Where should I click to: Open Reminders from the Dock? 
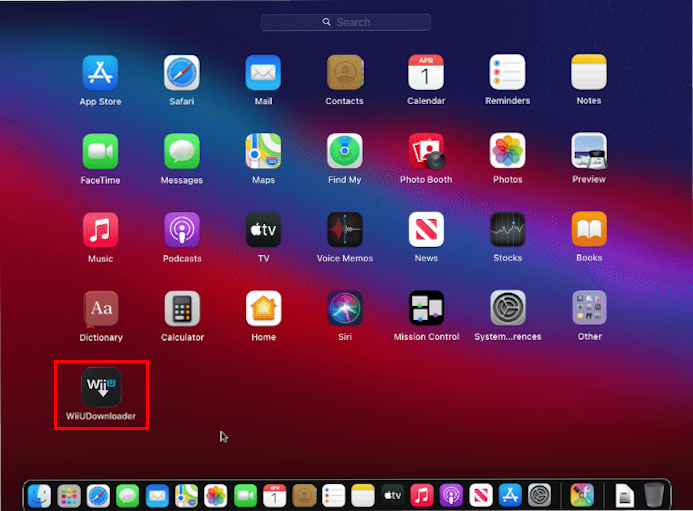[333, 496]
